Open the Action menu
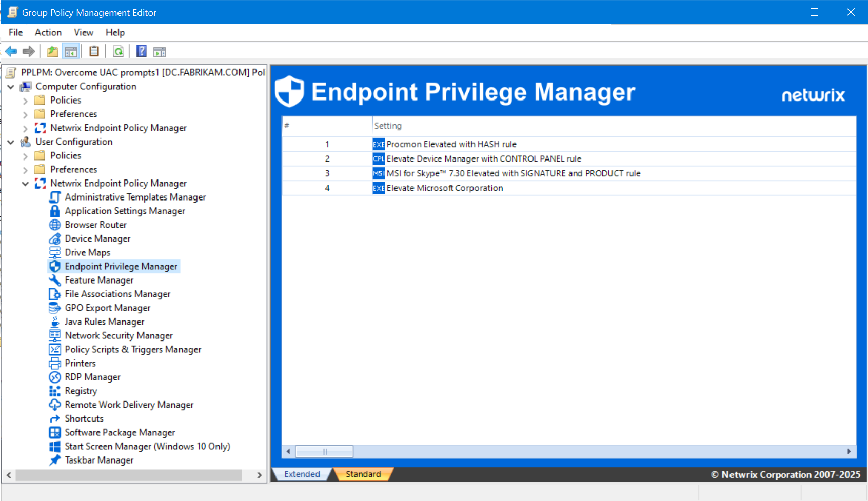The height and width of the screenshot is (501, 868). (x=48, y=32)
